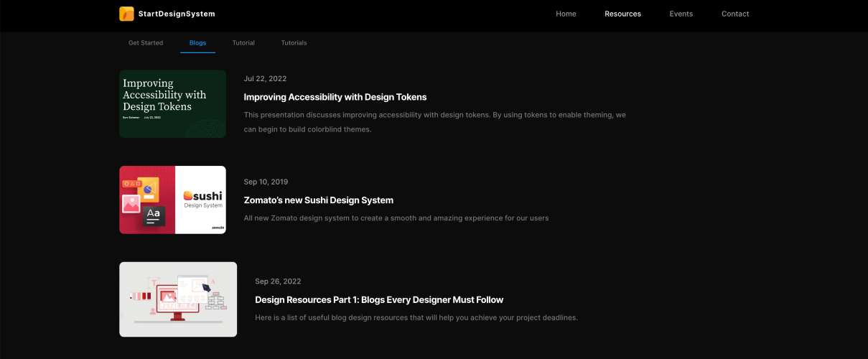
Task: Click the title Zomato's new Sushi Design System
Action: (319, 200)
